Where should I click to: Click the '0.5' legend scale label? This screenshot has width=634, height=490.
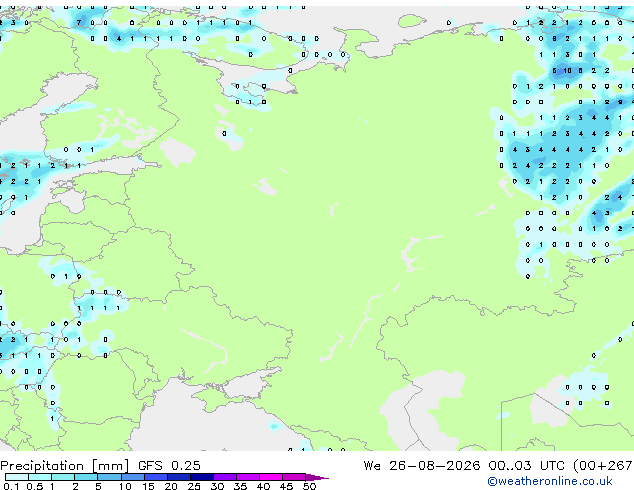pos(35,486)
